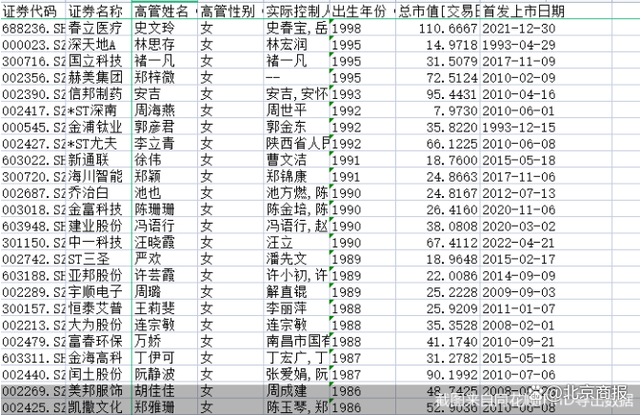
Task: Select the name cell 汪晓霞
Action: pyautogui.click(x=164, y=242)
